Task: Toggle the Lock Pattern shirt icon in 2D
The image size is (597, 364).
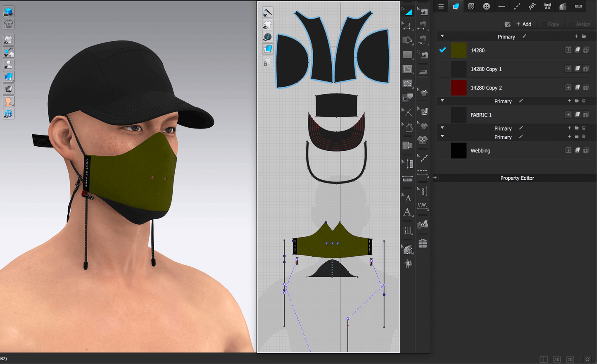Action: click(x=268, y=62)
